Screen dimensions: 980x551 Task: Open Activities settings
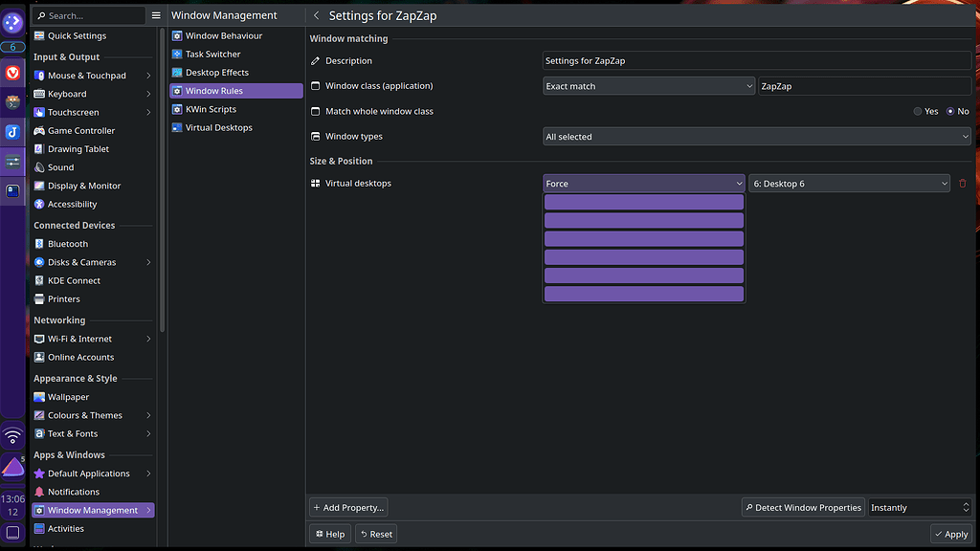[93, 528]
